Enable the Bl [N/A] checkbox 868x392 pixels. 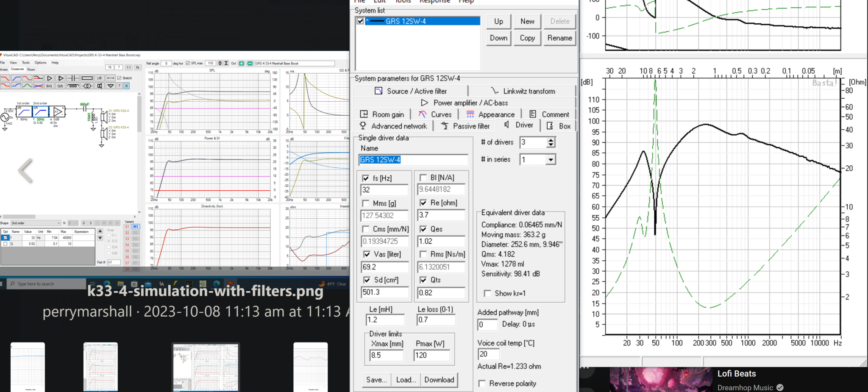(423, 178)
